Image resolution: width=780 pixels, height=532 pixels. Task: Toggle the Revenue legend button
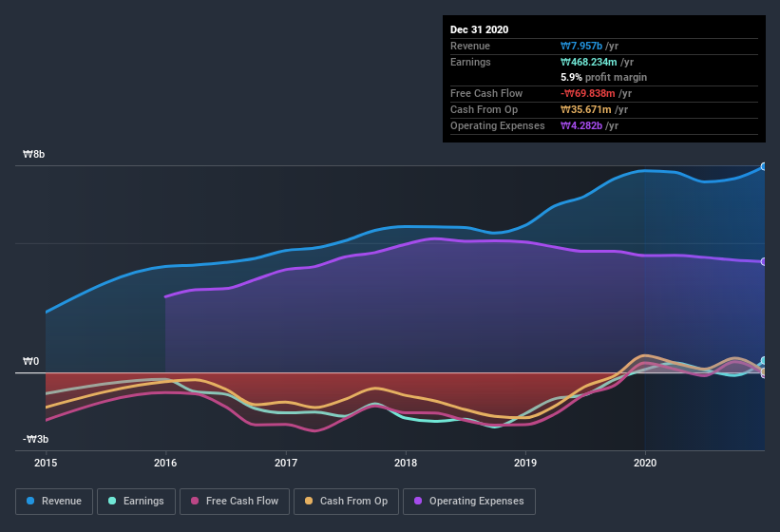tap(54, 502)
